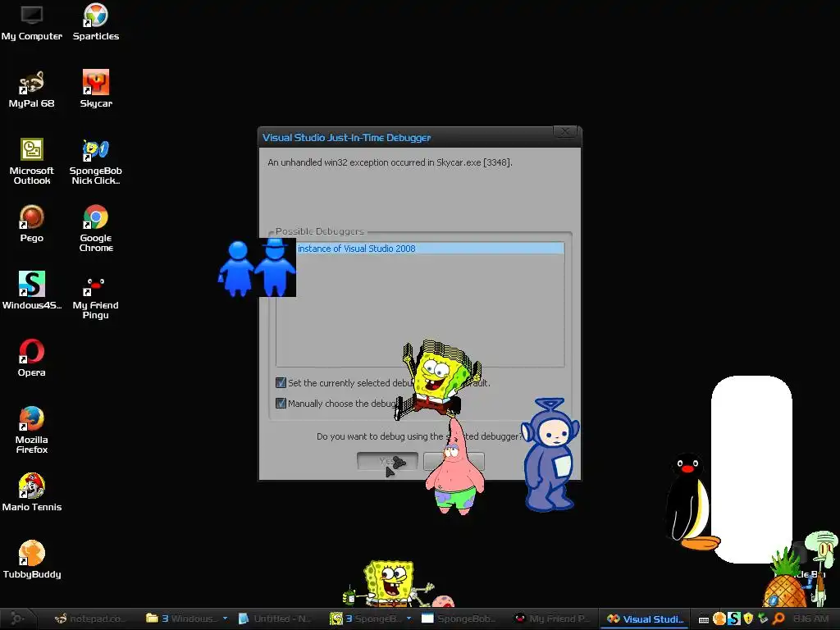Screen dimensions: 840x630
Task: Switch to the Untitled - Notepad taskbar item
Action: pos(274,619)
